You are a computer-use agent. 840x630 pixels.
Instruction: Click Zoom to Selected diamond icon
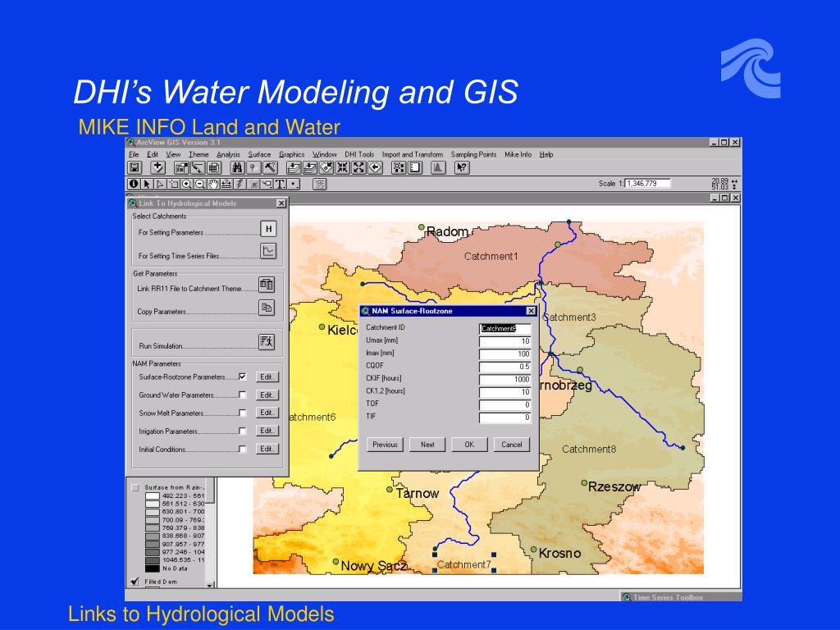(x=326, y=167)
